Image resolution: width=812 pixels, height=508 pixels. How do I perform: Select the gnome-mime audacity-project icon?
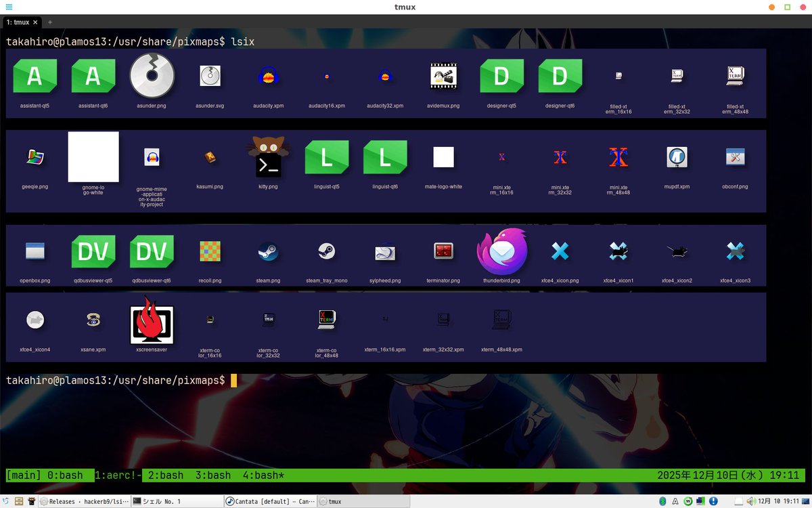pos(152,157)
